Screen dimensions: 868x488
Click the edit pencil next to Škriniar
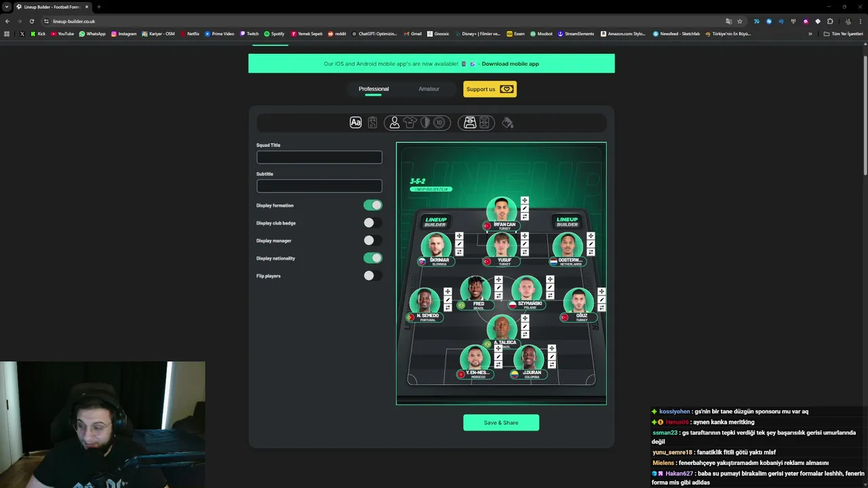click(459, 244)
